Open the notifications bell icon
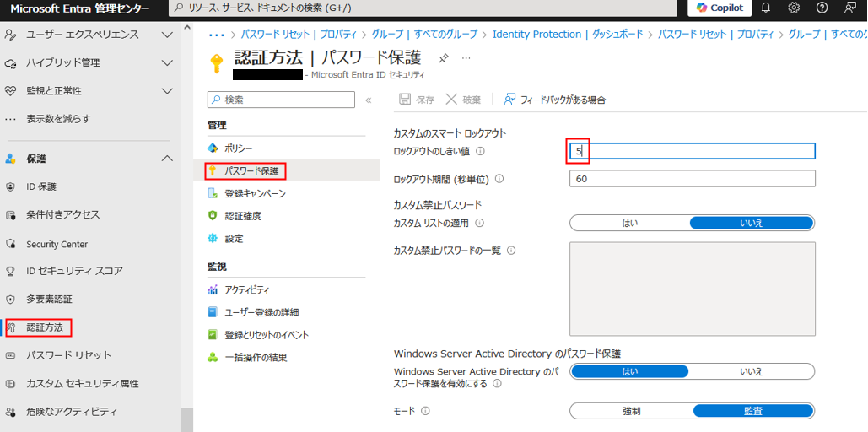868x432 pixels. pos(766,8)
